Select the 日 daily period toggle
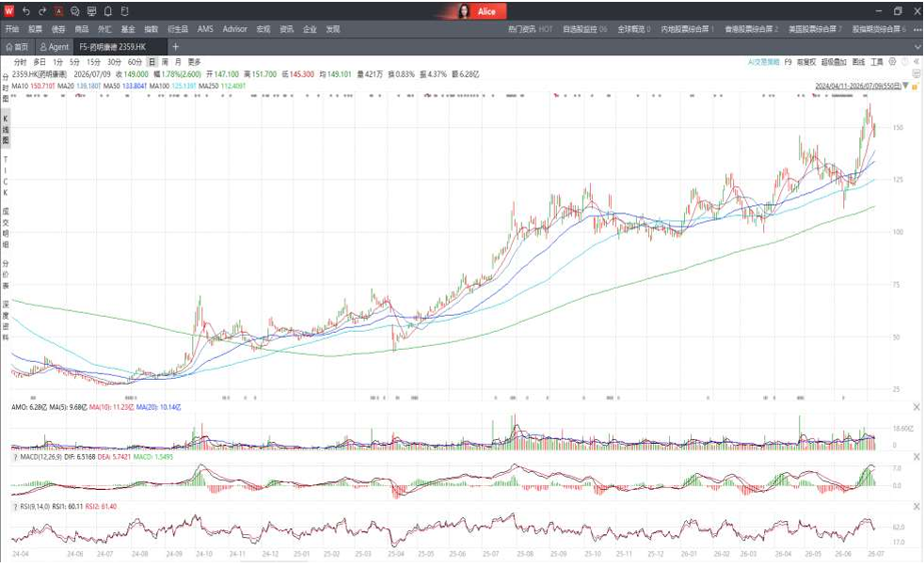 [x=152, y=62]
